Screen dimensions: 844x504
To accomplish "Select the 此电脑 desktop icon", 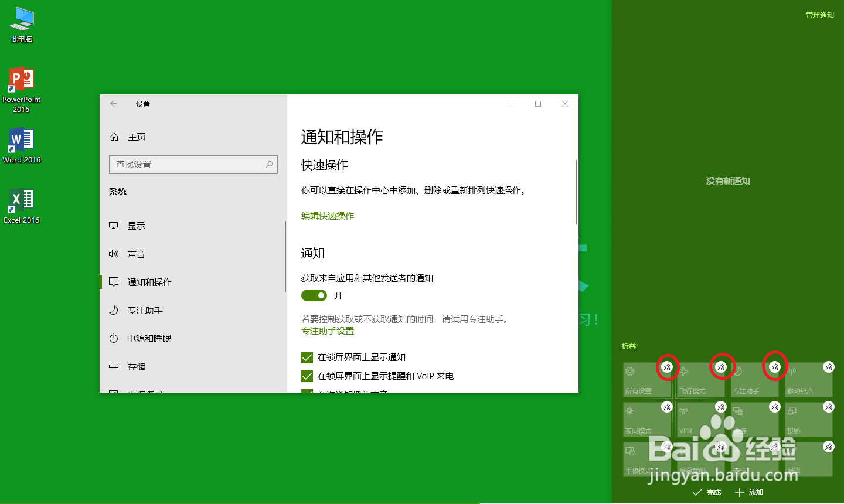I will coord(22,25).
